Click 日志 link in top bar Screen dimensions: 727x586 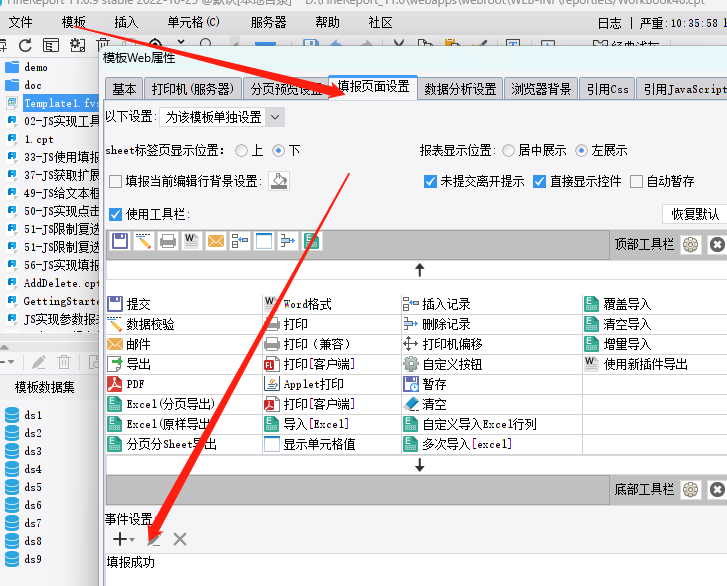[609, 23]
